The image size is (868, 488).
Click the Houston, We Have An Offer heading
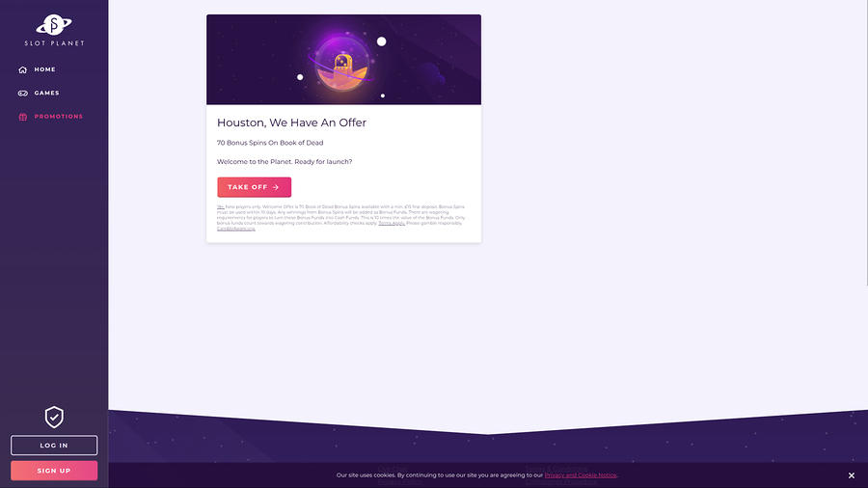[x=291, y=122]
